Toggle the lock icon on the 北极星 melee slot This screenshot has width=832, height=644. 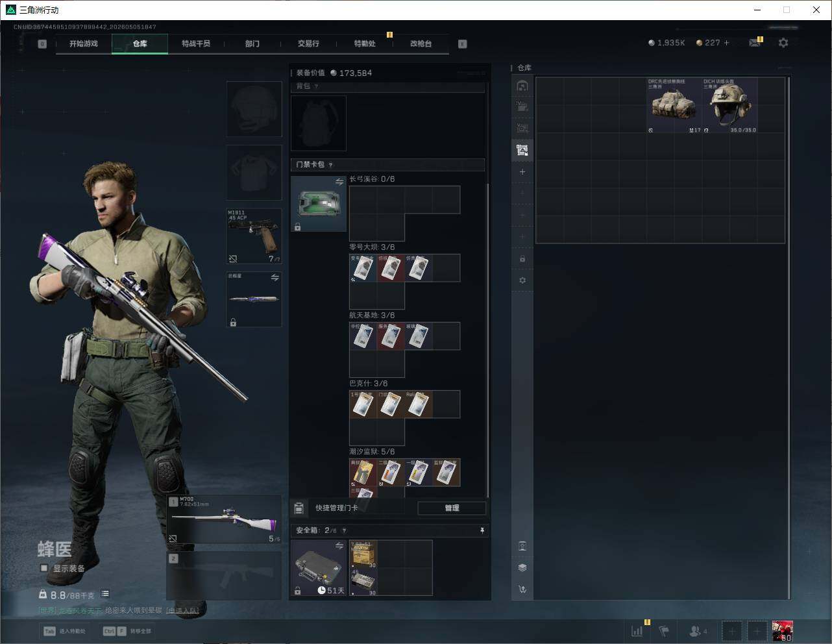tap(233, 322)
